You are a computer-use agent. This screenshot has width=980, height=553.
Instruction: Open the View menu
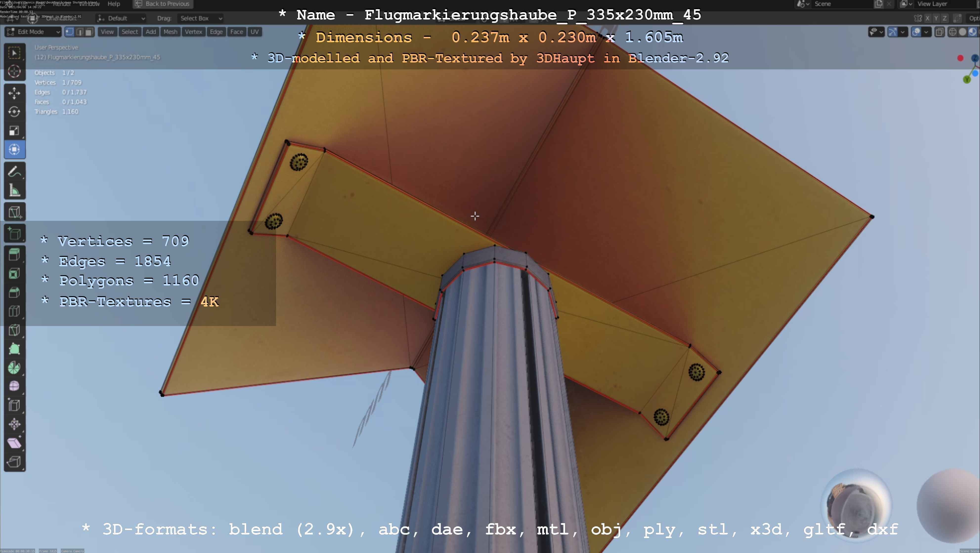coord(107,32)
